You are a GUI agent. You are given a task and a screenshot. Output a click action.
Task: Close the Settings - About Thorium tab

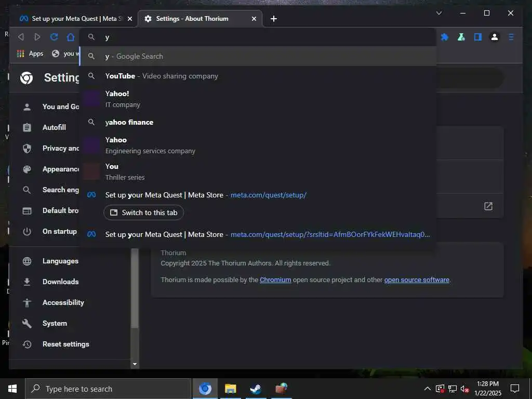(254, 19)
